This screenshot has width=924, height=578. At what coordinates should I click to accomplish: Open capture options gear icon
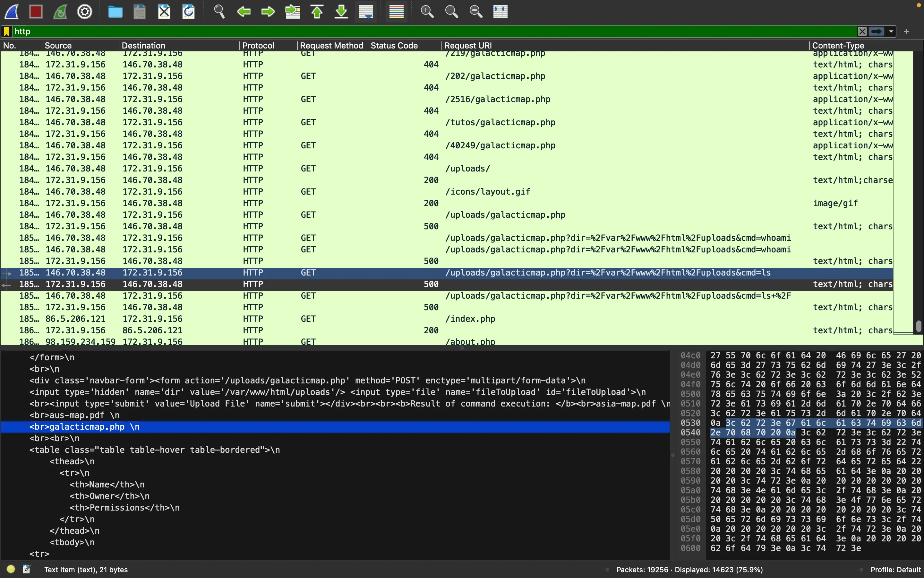(85, 12)
